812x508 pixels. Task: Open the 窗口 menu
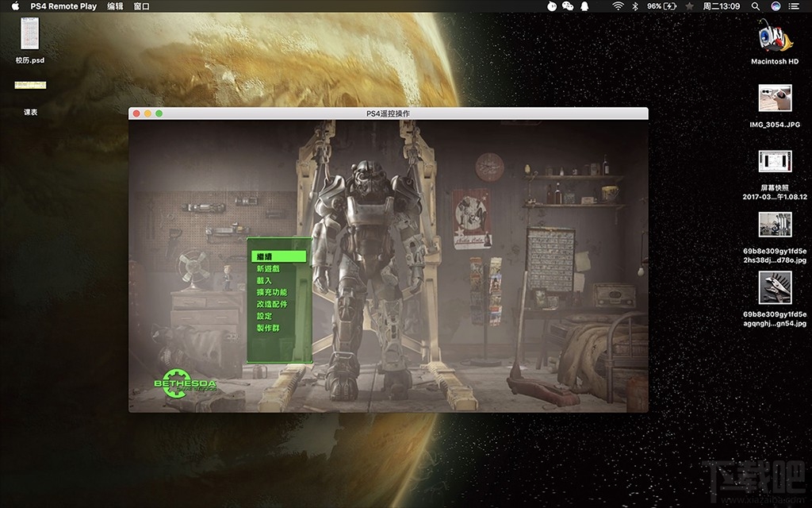(141, 6)
